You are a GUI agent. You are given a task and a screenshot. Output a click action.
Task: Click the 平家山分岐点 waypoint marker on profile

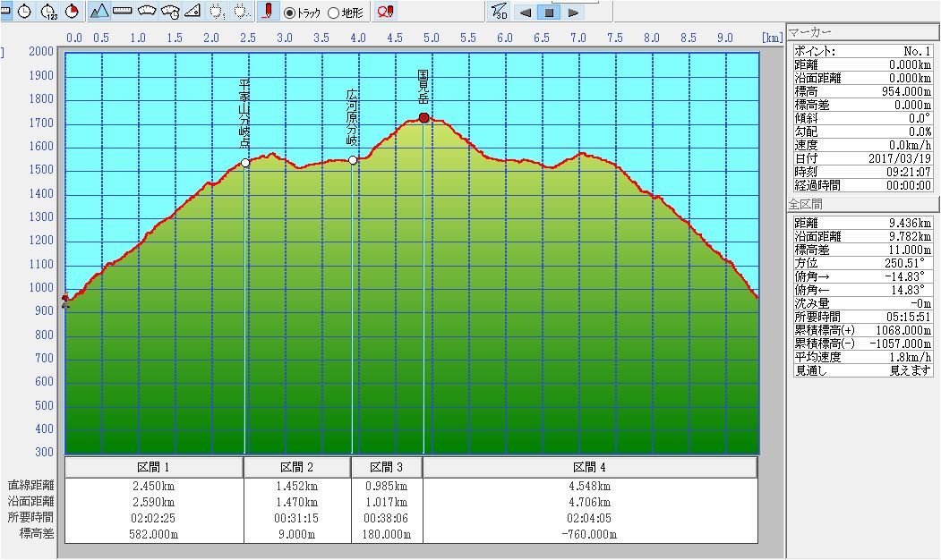[x=244, y=163]
